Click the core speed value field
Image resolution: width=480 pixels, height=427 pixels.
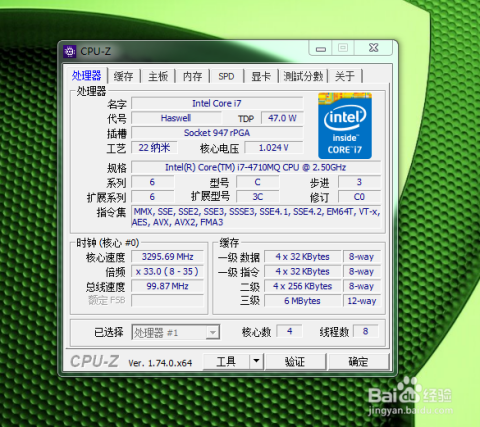[x=167, y=257]
